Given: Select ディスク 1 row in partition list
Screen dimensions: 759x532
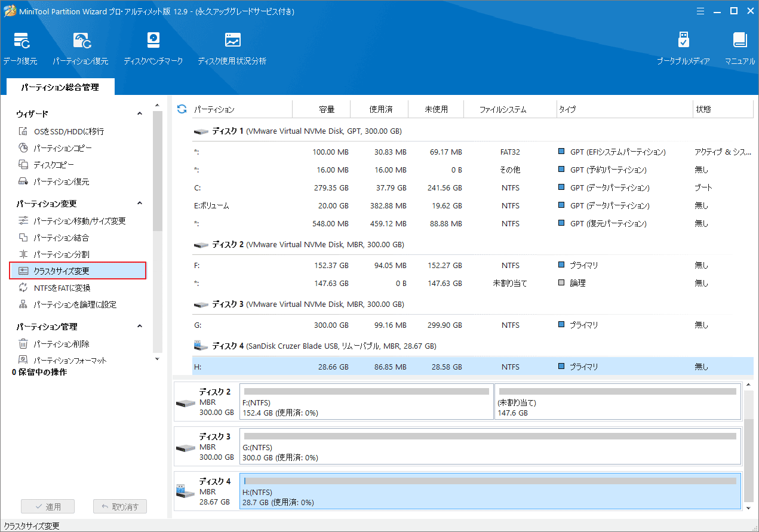Looking at the screenshot, I should pos(473,131).
